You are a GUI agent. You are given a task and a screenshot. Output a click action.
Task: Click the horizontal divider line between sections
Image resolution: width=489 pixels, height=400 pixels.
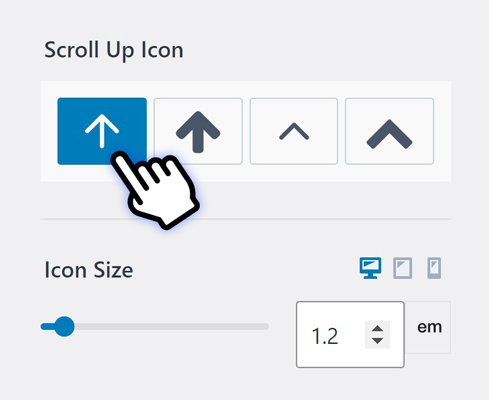(246, 219)
